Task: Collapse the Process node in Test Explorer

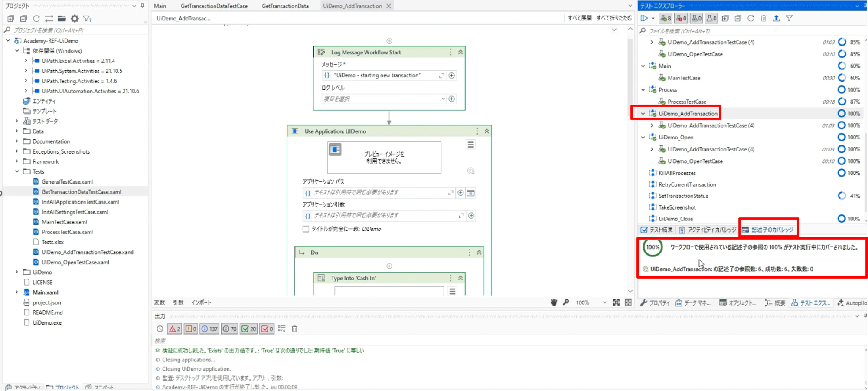Action: (643, 90)
